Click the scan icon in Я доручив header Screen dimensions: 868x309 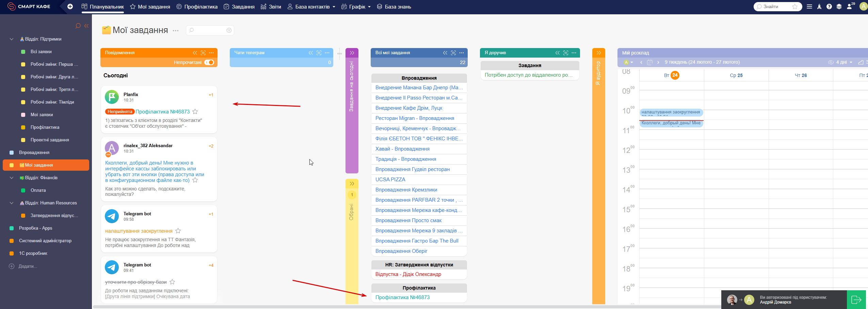[x=566, y=53]
